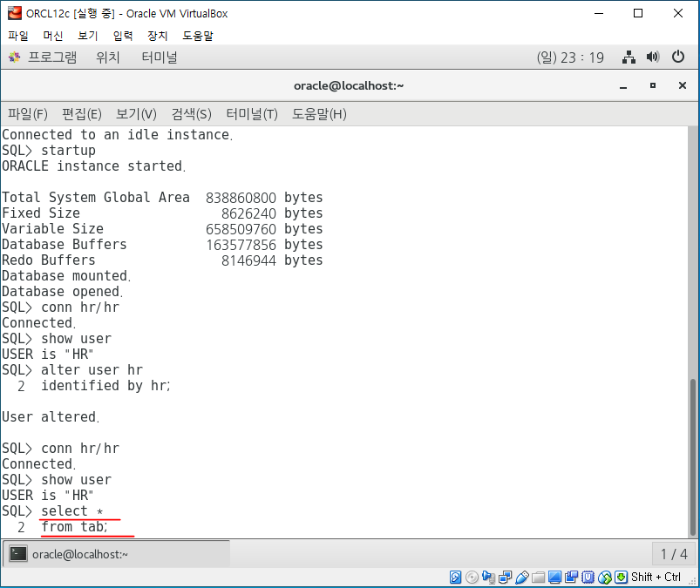
Task: Open the terminal 파일(F) menu
Action: (x=28, y=114)
